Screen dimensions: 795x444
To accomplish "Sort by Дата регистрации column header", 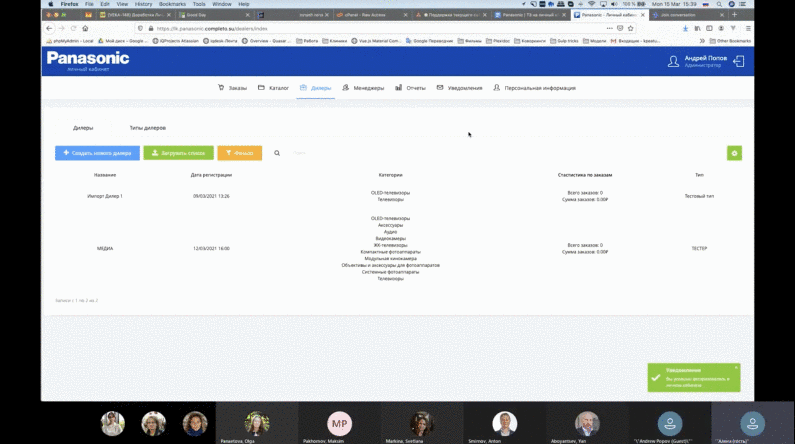I will tap(211, 175).
